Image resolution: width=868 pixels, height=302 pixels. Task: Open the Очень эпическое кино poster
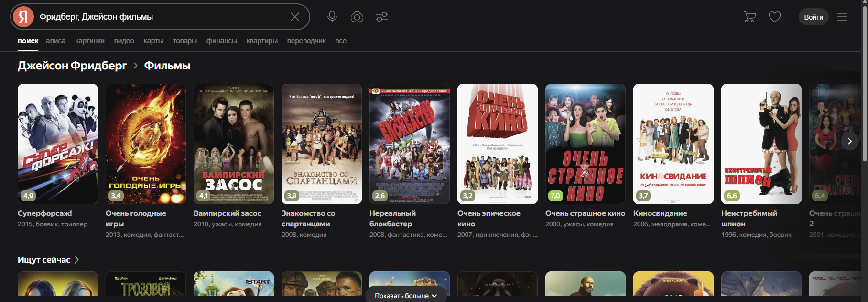pyautogui.click(x=498, y=144)
